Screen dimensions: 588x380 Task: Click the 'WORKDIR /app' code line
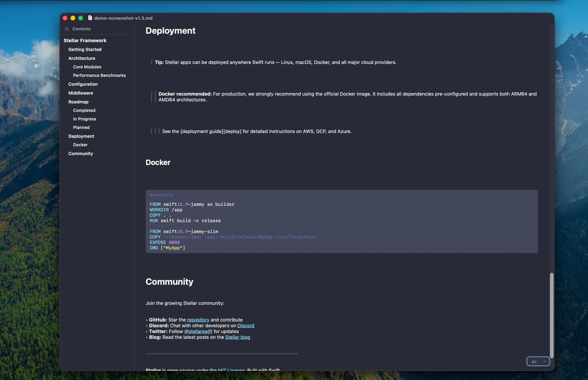point(166,210)
